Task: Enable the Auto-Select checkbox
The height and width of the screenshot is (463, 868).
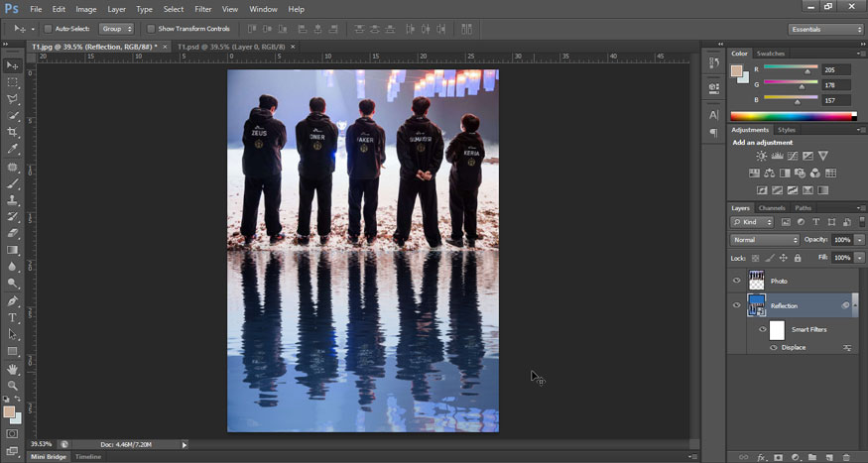Action: click(50, 29)
